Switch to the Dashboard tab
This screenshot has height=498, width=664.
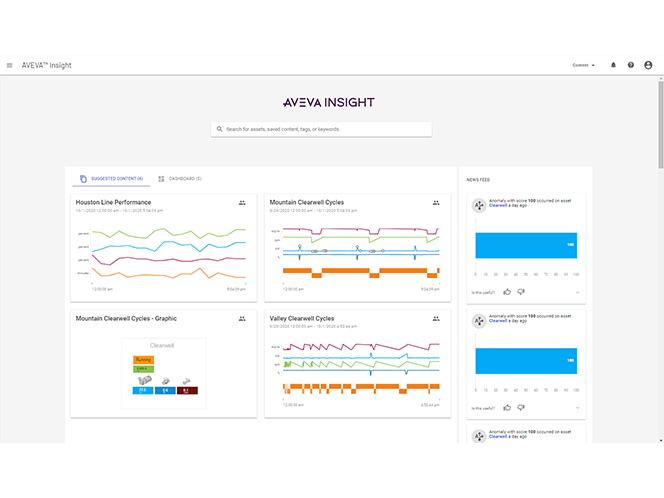pyautogui.click(x=180, y=178)
